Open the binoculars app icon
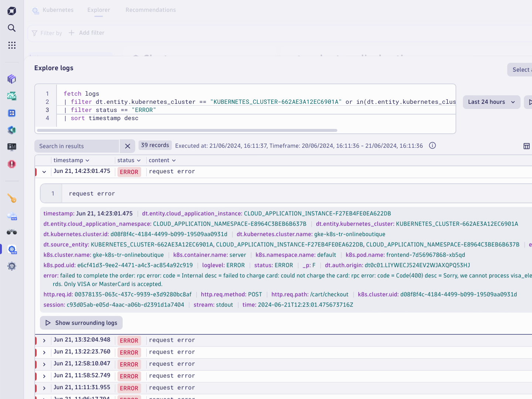This screenshot has height=399, width=532. coord(12,232)
